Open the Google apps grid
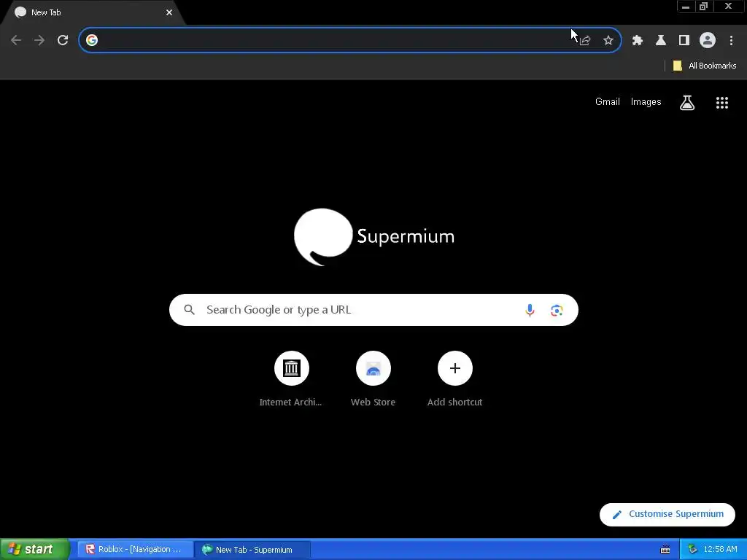Viewport: 747px width, 560px height. [x=722, y=102]
